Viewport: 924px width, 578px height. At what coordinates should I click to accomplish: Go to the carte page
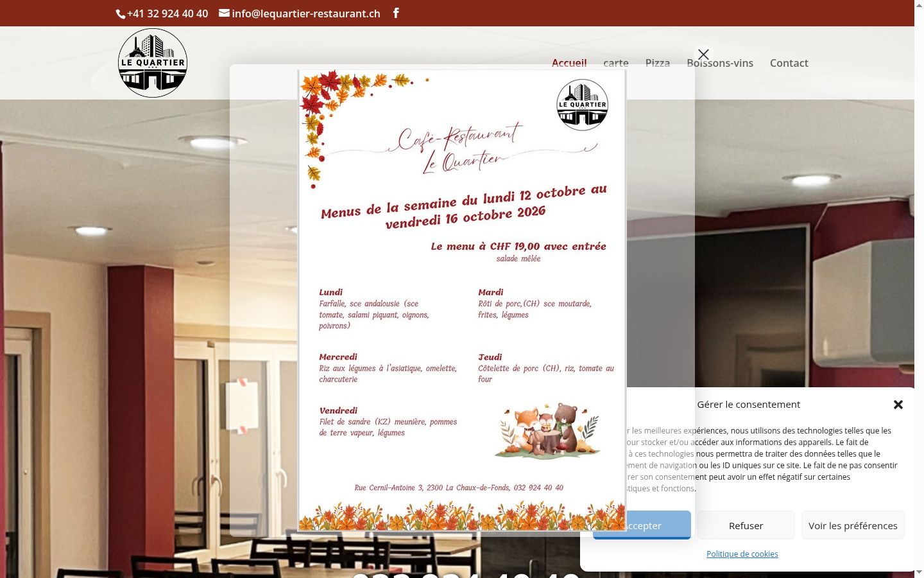(x=616, y=63)
